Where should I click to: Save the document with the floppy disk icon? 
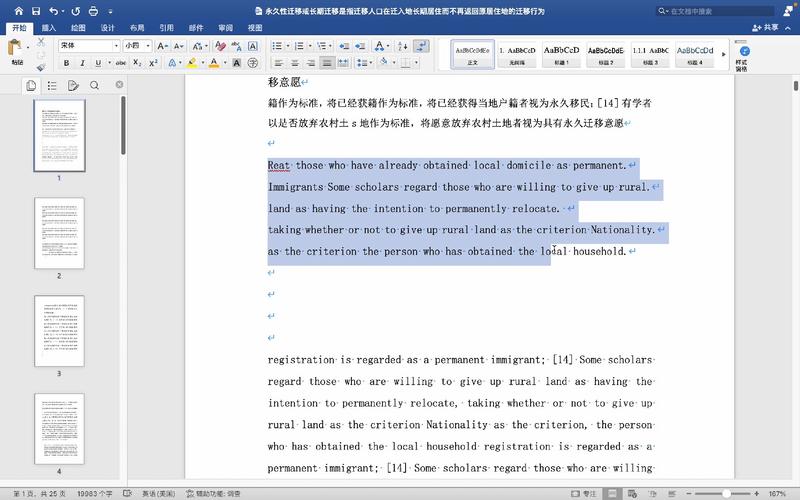tap(36, 11)
